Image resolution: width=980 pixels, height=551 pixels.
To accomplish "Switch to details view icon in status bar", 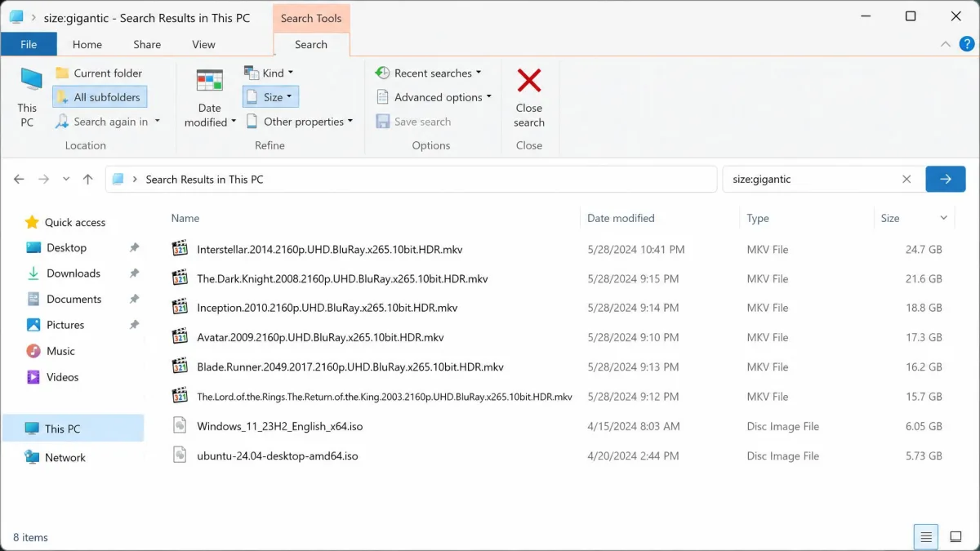I will tap(926, 536).
